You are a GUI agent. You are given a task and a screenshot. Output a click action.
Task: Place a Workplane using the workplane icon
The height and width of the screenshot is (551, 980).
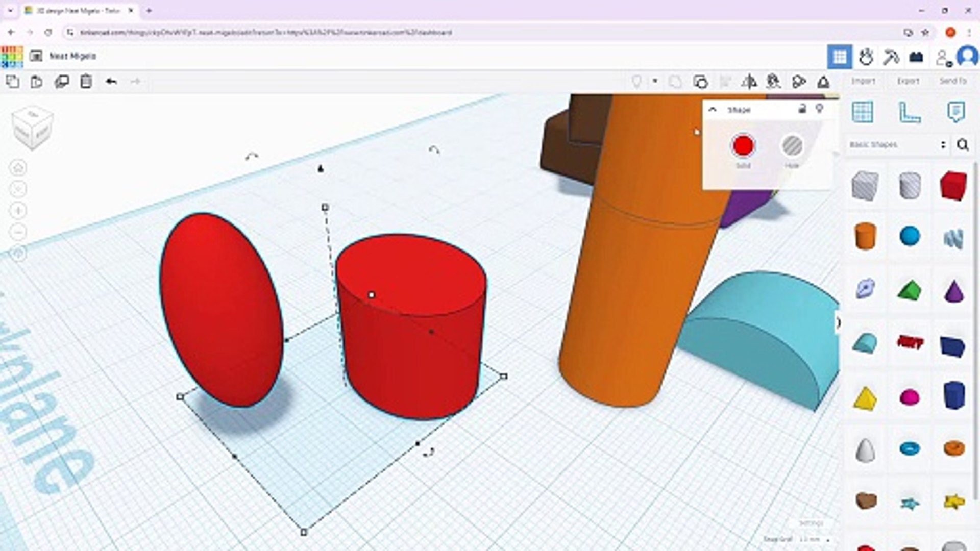coord(863,112)
